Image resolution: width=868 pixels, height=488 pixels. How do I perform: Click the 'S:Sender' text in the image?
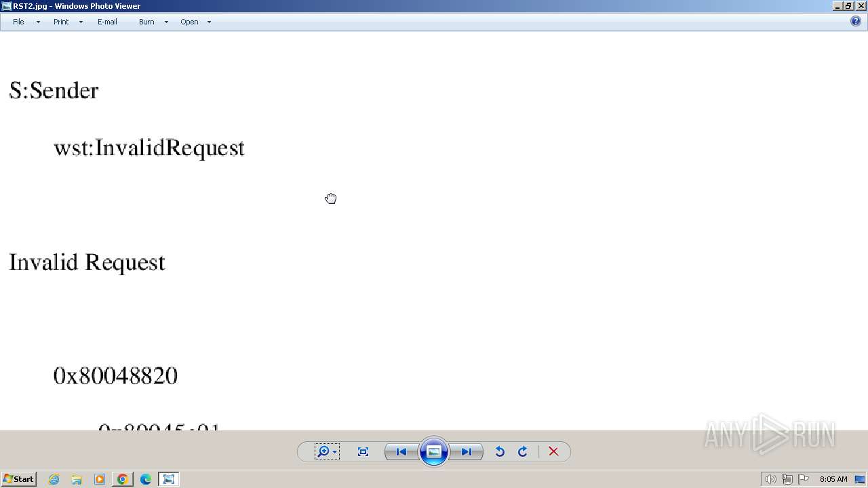coord(54,91)
